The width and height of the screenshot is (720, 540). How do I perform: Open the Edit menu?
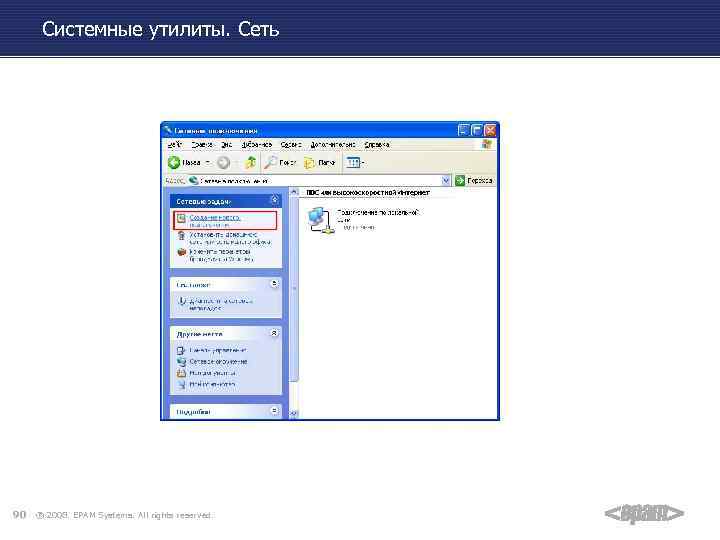coord(202,144)
